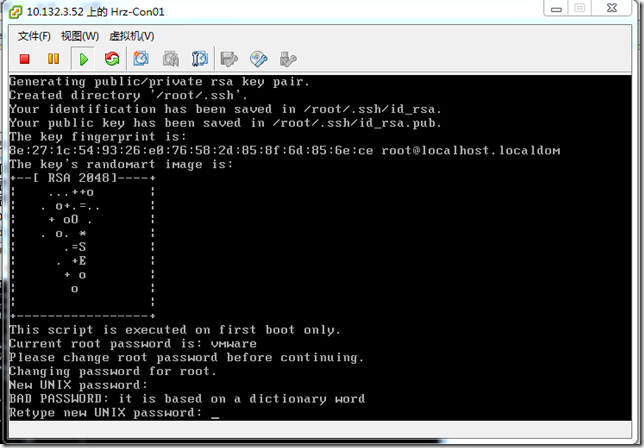Suspend the VM with the pause icon
Image resolution: width=644 pixels, height=448 pixels.
click(53, 59)
